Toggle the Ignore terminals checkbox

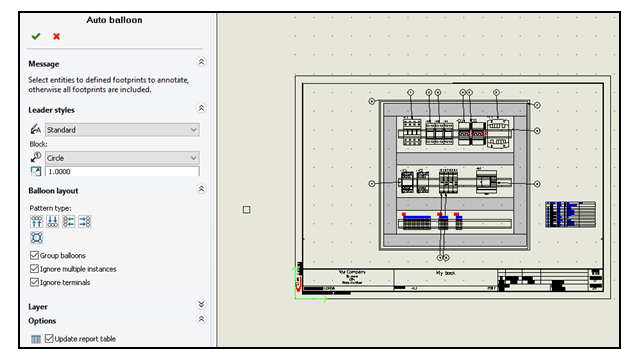pos(34,282)
